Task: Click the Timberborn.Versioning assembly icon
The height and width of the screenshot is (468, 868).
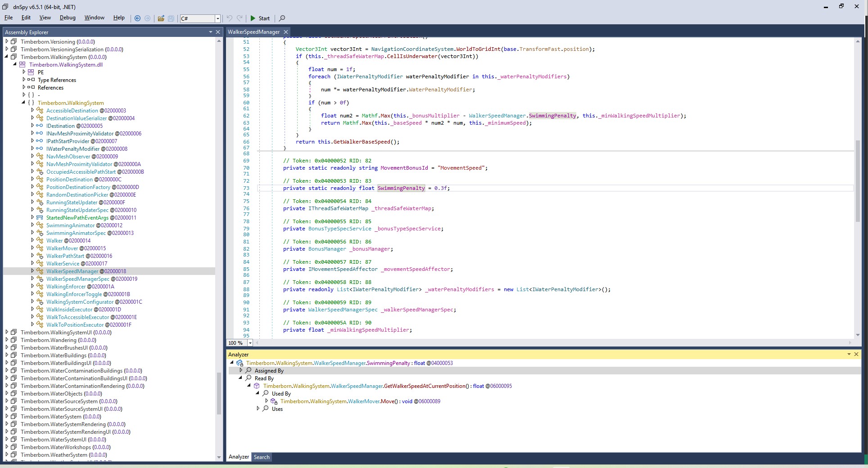Action: (x=14, y=42)
